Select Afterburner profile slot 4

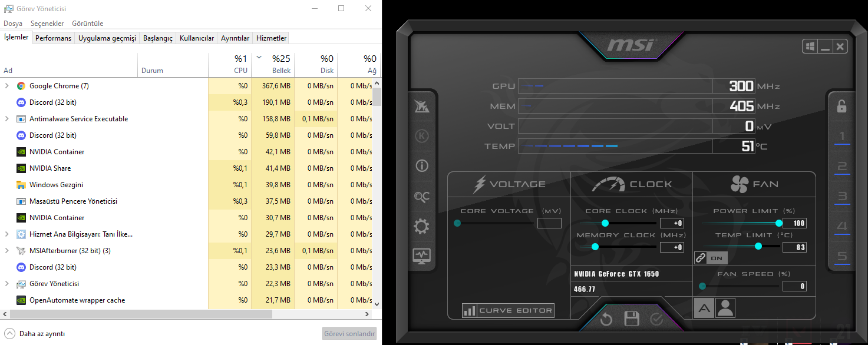click(x=842, y=227)
